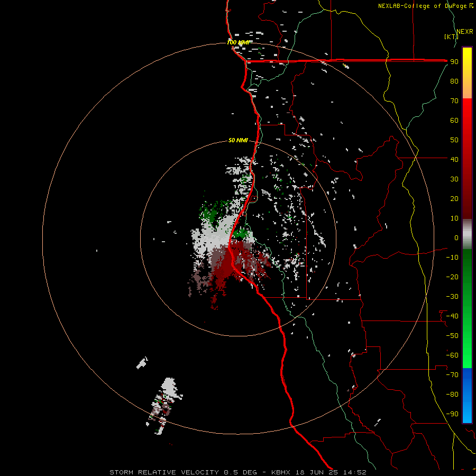Select the 60 value on velocity scale

[x=454, y=120]
